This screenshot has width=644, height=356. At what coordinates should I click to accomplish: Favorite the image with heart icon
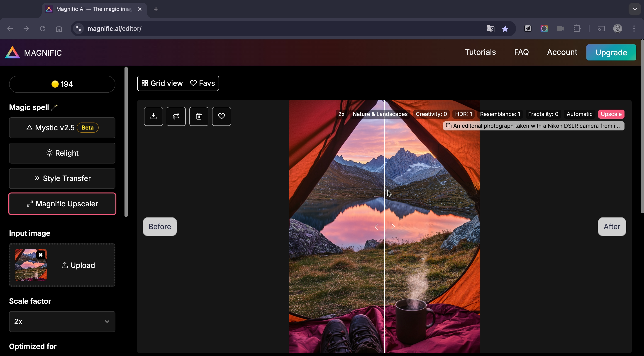[x=221, y=116]
